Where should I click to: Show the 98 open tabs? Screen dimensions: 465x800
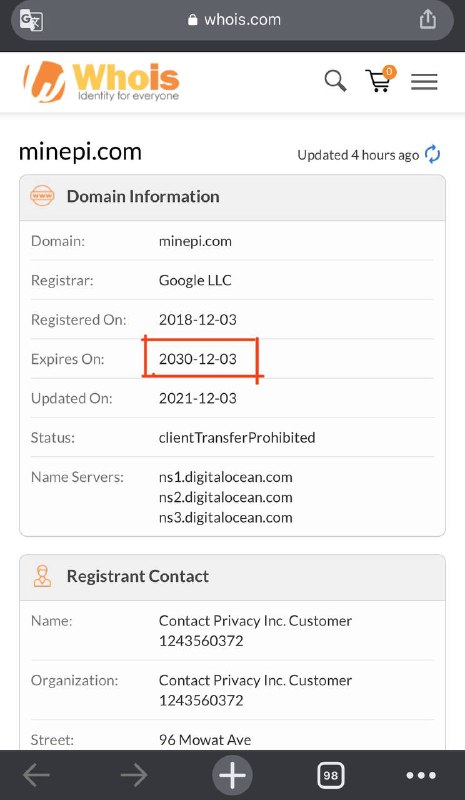[x=331, y=776]
